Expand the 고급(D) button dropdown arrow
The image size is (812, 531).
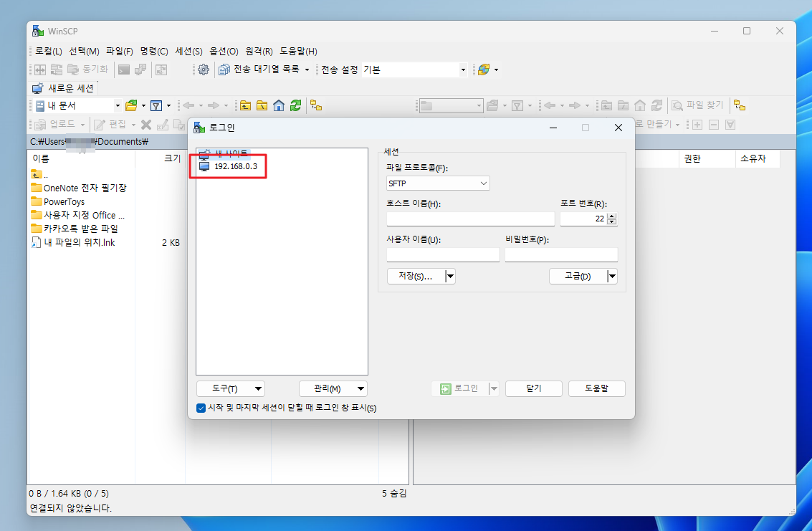[x=611, y=276]
